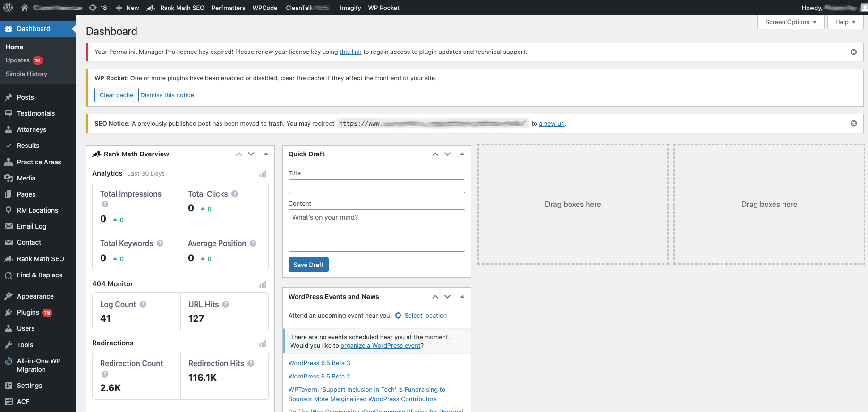Add New content from admin bar
Screen dimensions: 868x412
click(128, 8)
